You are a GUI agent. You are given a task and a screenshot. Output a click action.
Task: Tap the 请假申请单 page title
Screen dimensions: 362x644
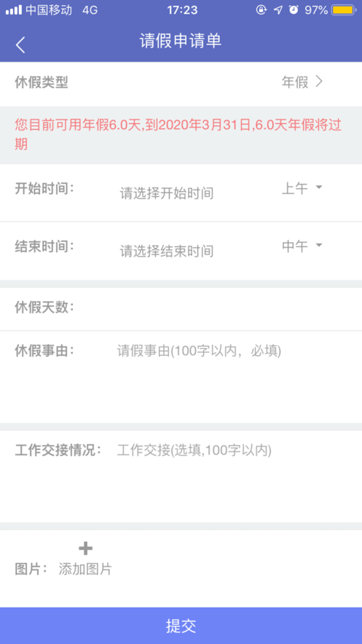(181, 41)
